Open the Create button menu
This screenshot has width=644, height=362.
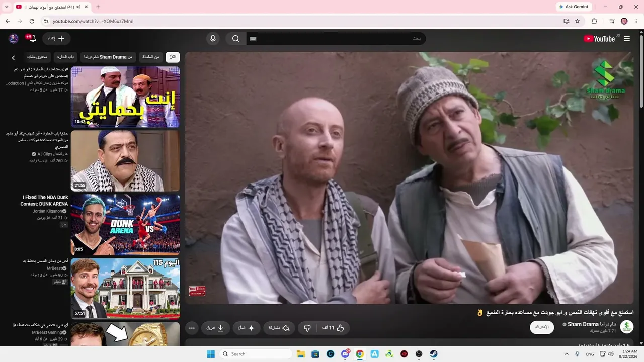[56, 38]
